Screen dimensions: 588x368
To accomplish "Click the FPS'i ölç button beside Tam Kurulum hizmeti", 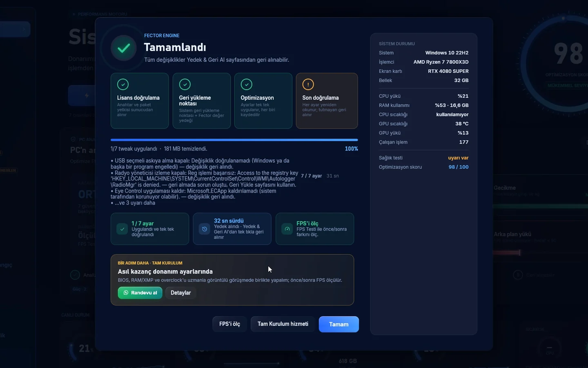I will [x=229, y=324].
